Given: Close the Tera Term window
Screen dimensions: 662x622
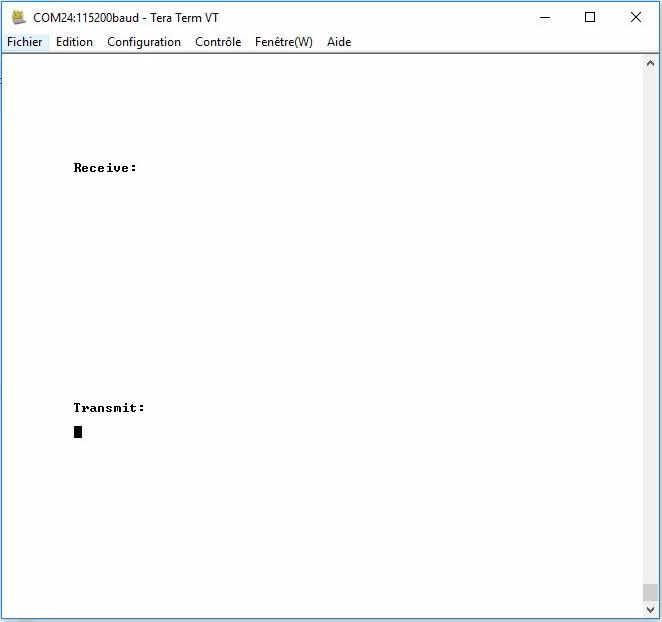Looking at the screenshot, I should (x=635, y=17).
